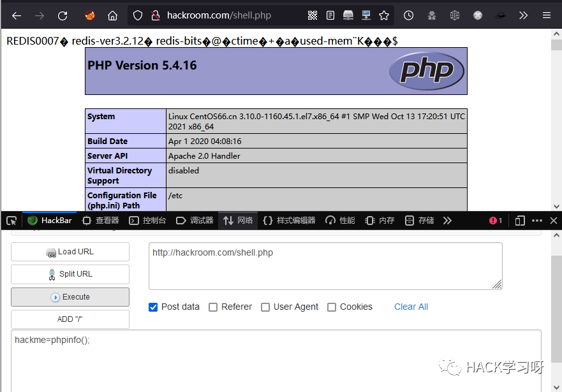Click the browser forward arrow
The height and width of the screenshot is (392, 562).
40,15
